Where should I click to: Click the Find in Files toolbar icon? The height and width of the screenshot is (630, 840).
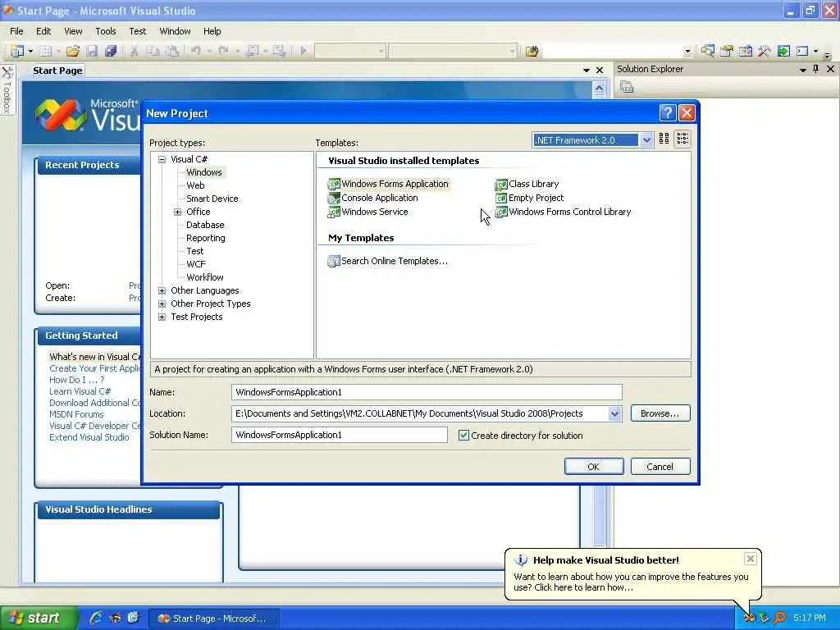532,51
